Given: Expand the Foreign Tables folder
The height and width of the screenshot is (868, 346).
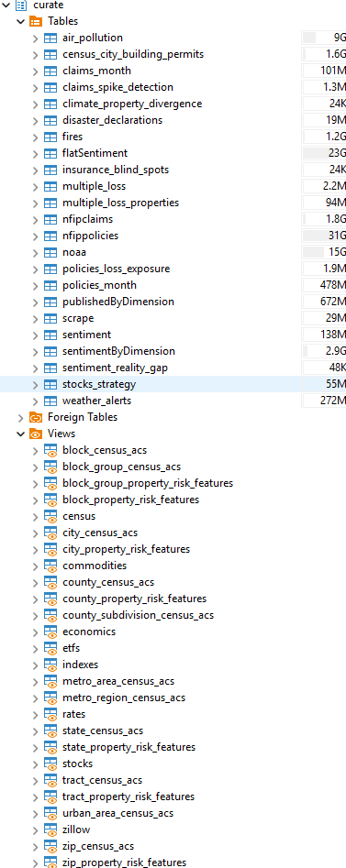Looking at the screenshot, I should (21, 417).
